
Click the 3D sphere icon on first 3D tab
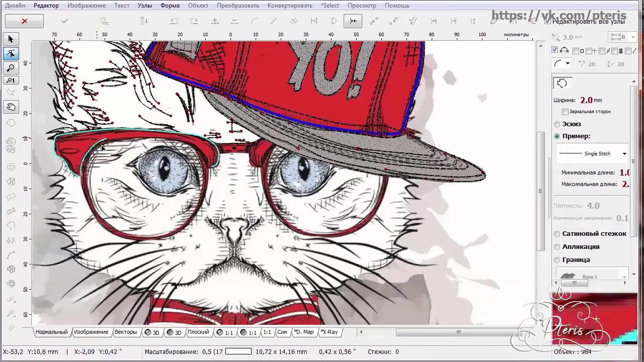click(x=148, y=332)
